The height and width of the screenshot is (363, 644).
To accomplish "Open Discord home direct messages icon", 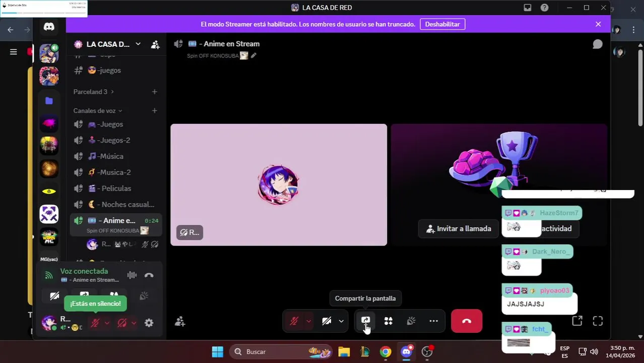I will coord(49,27).
